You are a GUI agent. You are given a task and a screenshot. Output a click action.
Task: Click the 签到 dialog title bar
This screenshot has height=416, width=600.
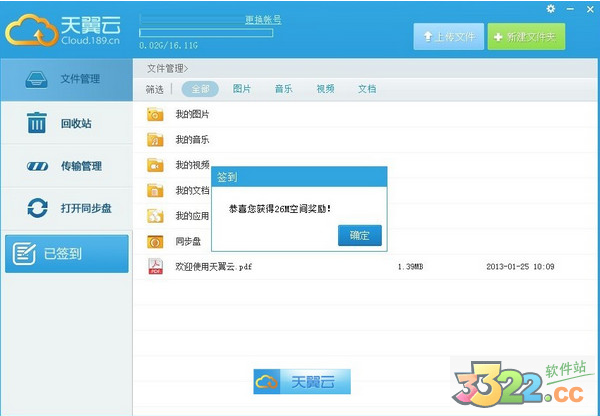coord(299,177)
